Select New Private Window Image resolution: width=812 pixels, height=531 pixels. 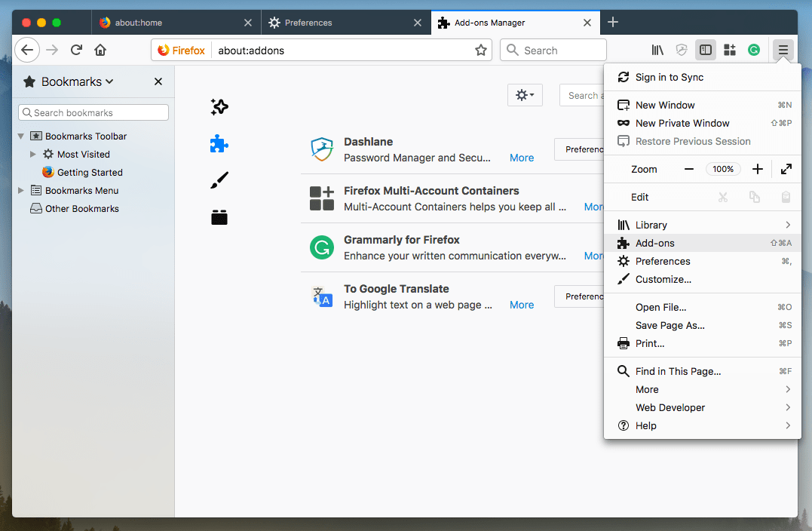tap(702, 123)
